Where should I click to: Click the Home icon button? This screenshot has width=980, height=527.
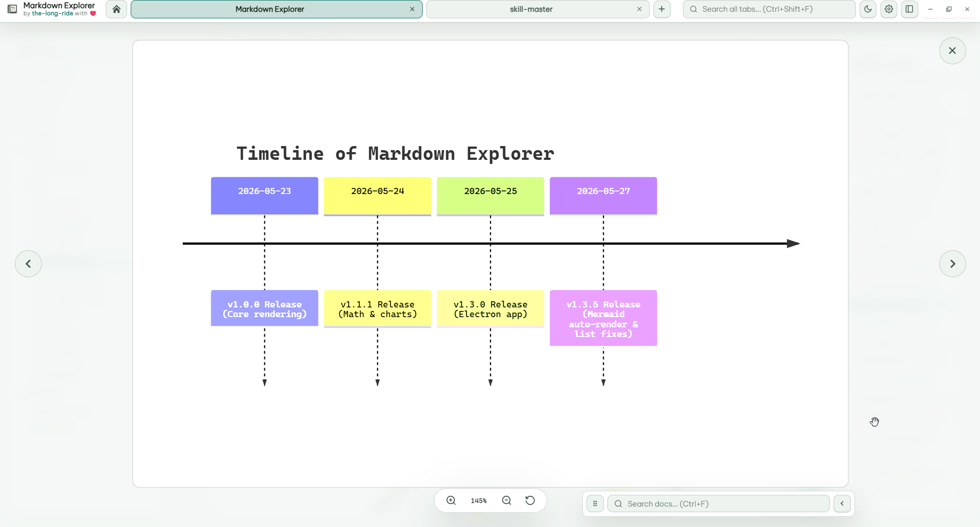coord(116,9)
